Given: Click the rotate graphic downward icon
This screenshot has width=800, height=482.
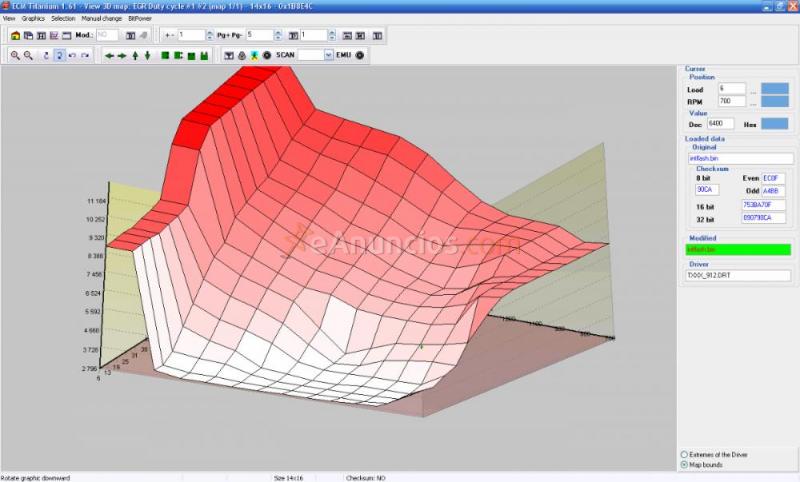Looking at the screenshot, I should click(x=59, y=55).
